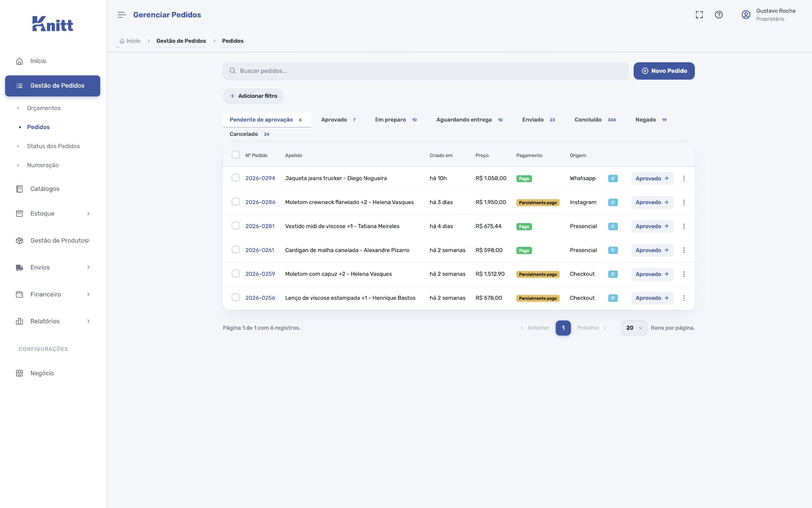Check the box for order 2026-0281

pyautogui.click(x=236, y=226)
